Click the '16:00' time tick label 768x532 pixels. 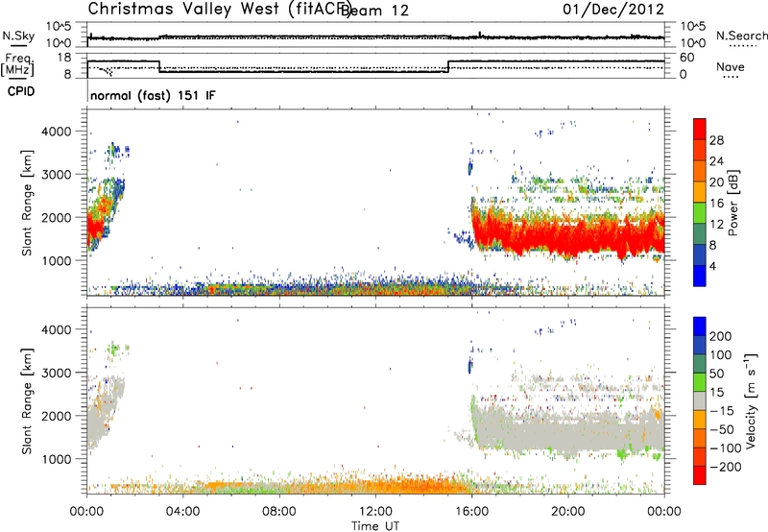click(x=471, y=512)
